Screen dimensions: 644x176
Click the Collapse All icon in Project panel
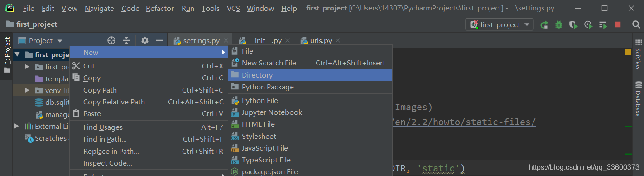(x=126, y=40)
